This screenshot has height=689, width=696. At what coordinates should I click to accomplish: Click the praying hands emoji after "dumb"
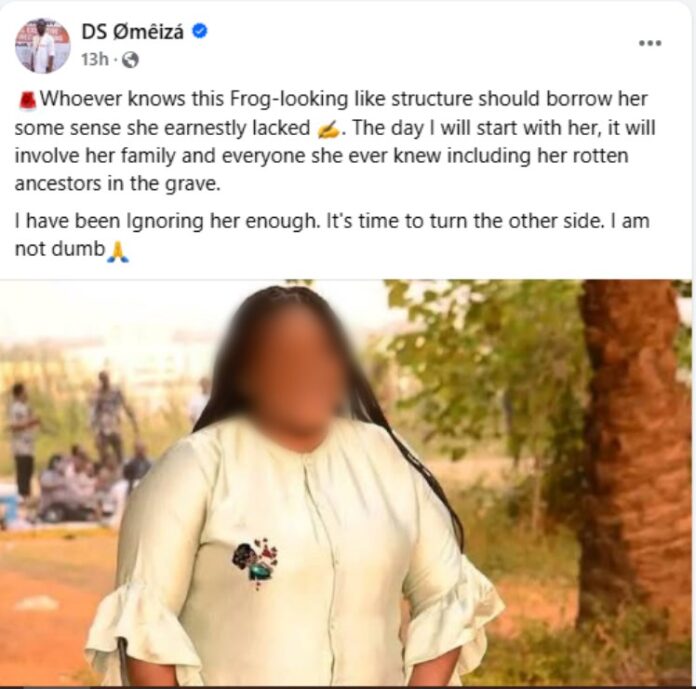118,252
